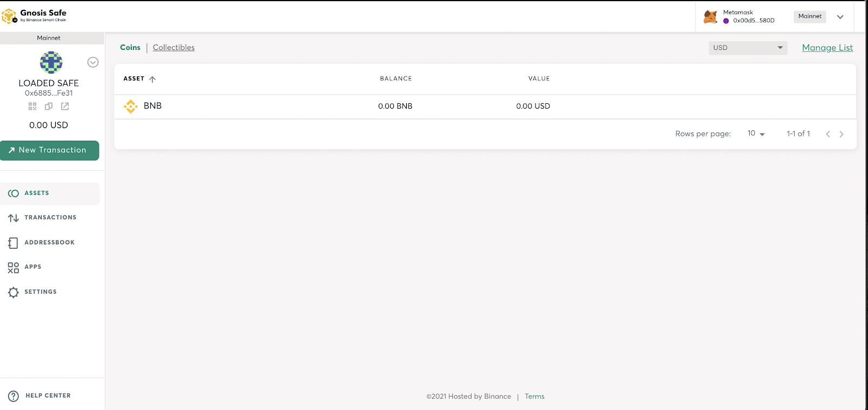868x410 pixels.
Task: Click the LOADED SAFE identicon avatar
Action: [x=51, y=62]
